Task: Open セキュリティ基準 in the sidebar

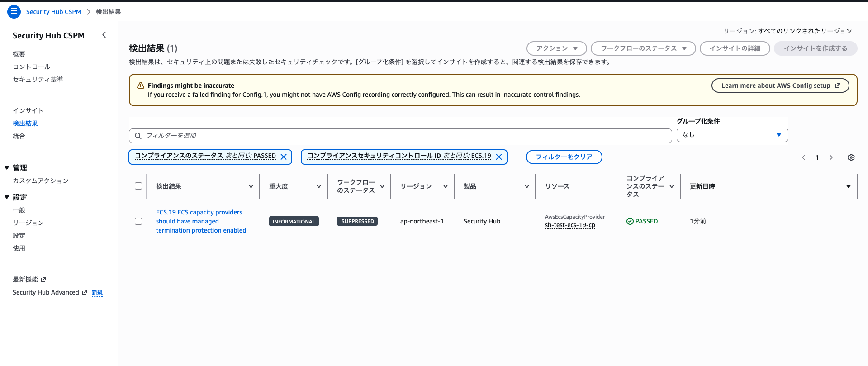Action: (x=38, y=80)
